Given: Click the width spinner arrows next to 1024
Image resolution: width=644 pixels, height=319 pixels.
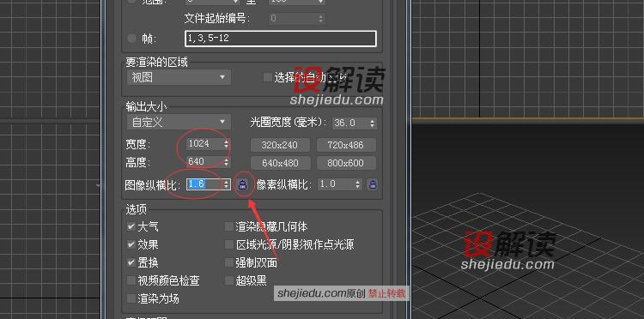Looking at the screenshot, I should (226, 144).
